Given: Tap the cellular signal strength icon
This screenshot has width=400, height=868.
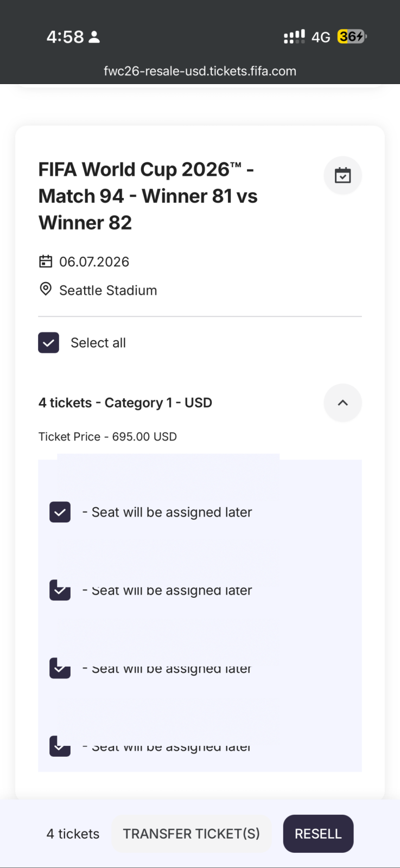Looking at the screenshot, I should pyautogui.click(x=294, y=37).
